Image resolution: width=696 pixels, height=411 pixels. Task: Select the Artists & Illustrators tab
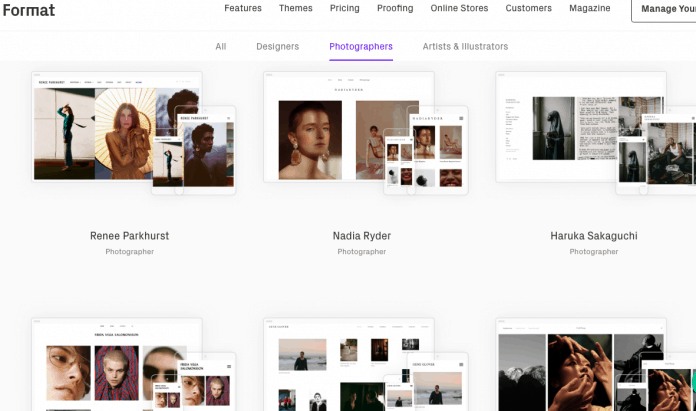[x=465, y=47]
